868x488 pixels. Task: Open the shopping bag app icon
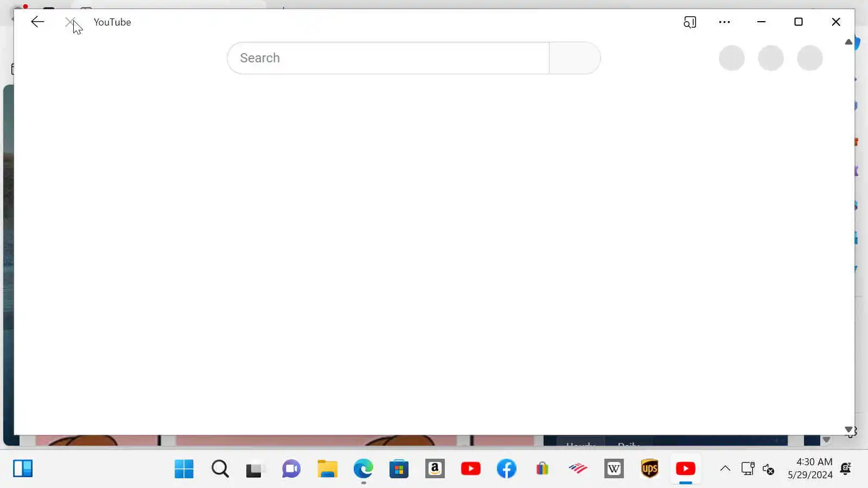tap(542, 468)
